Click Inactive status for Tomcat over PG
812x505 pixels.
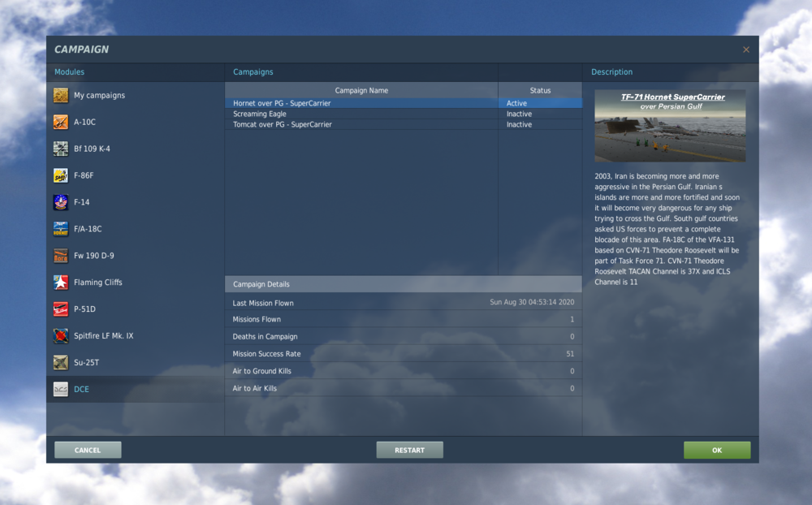point(540,124)
